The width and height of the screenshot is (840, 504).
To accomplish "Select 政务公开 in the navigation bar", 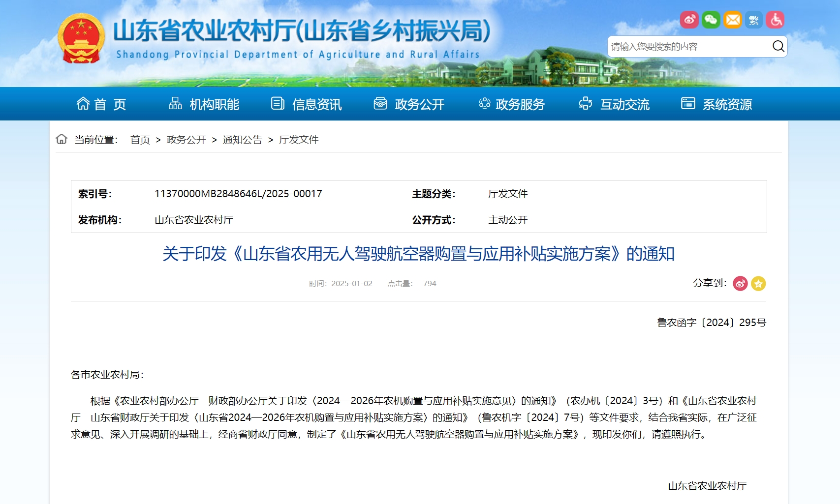I will pos(409,104).
